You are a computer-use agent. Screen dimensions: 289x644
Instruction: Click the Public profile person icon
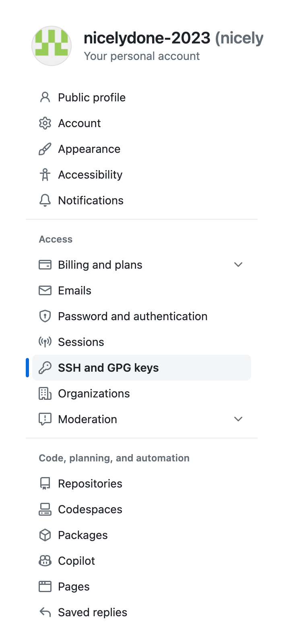click(45, 97)
